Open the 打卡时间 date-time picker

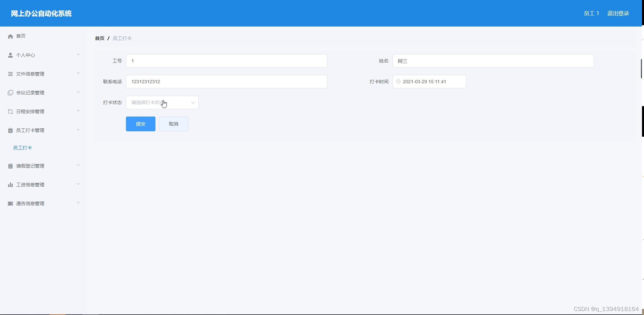click(x=429, y=82)
